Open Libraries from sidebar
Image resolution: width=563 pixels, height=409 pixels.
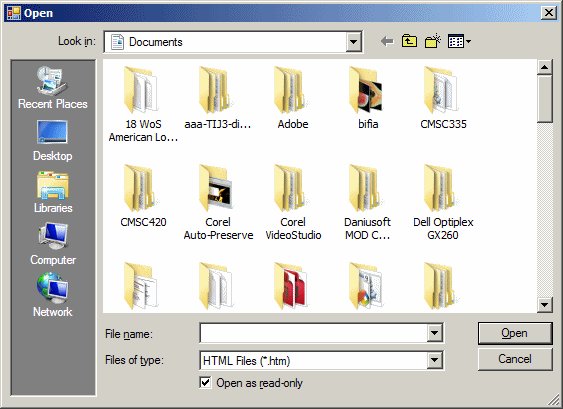[53, 192]
